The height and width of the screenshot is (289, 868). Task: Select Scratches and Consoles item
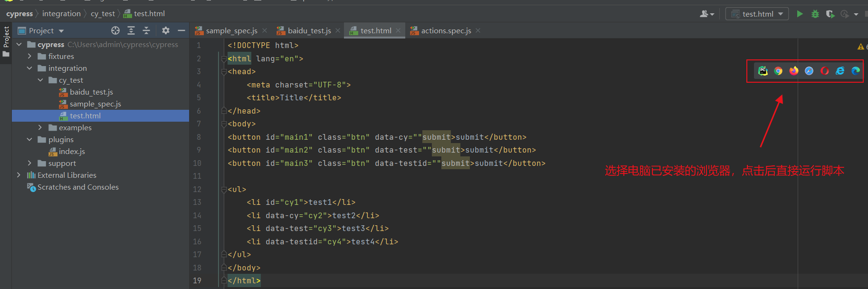[x=78, y=187]
